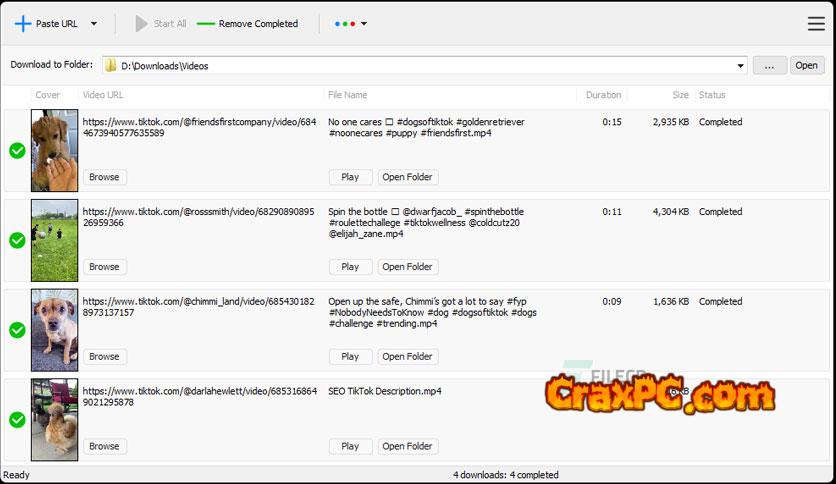
Task: Select the darlahewlett chicken cover thumbnail
Action: (x=54, y=420)
